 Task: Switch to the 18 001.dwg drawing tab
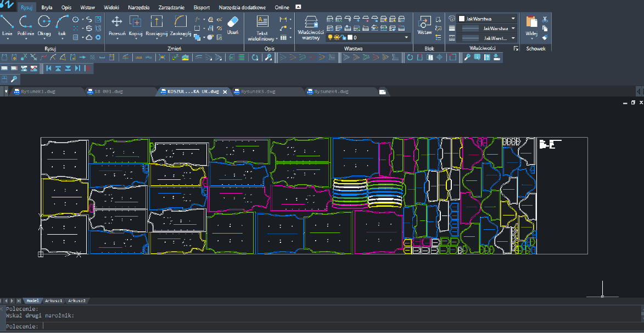click(108, 92)
